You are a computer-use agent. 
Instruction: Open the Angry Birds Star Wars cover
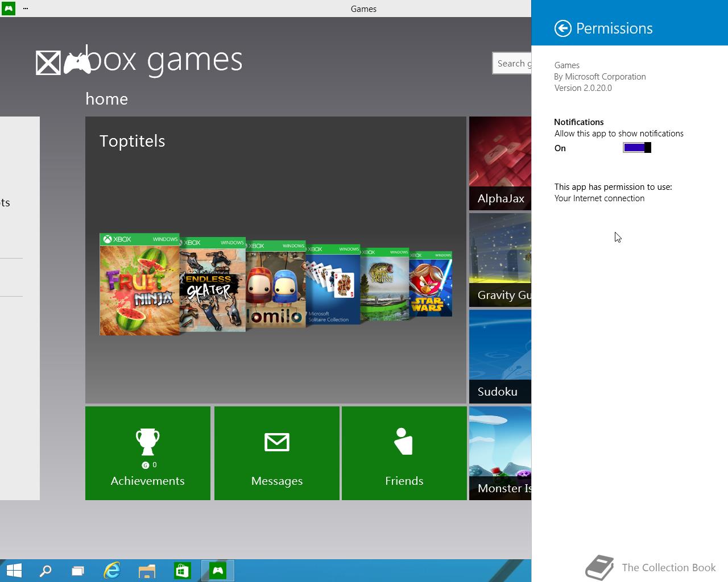click(x=431, y=284)
